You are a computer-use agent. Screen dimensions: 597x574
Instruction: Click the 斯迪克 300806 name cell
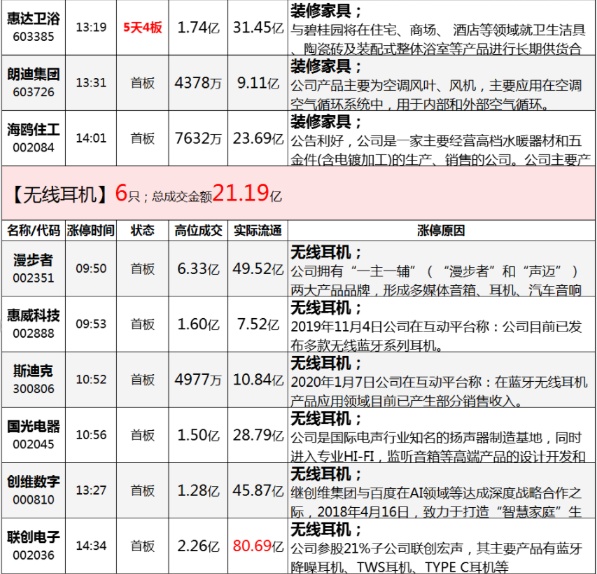point(34,379)
